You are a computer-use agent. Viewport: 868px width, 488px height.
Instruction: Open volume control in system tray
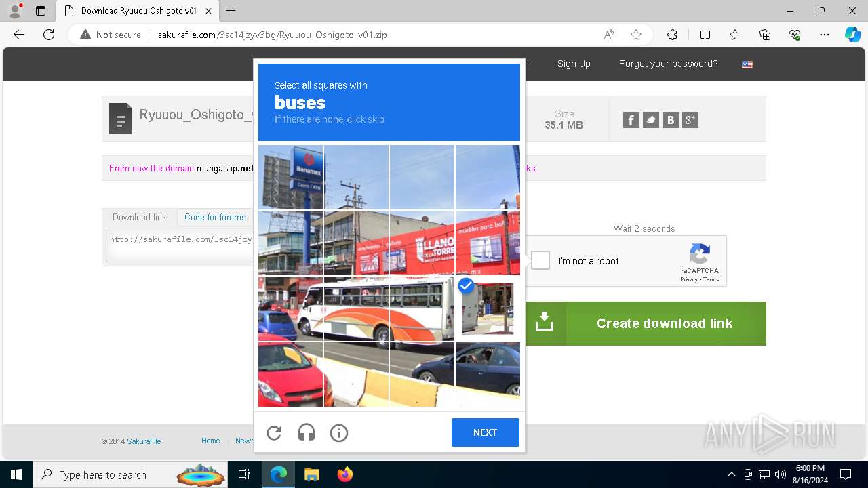tap(781, 474)
